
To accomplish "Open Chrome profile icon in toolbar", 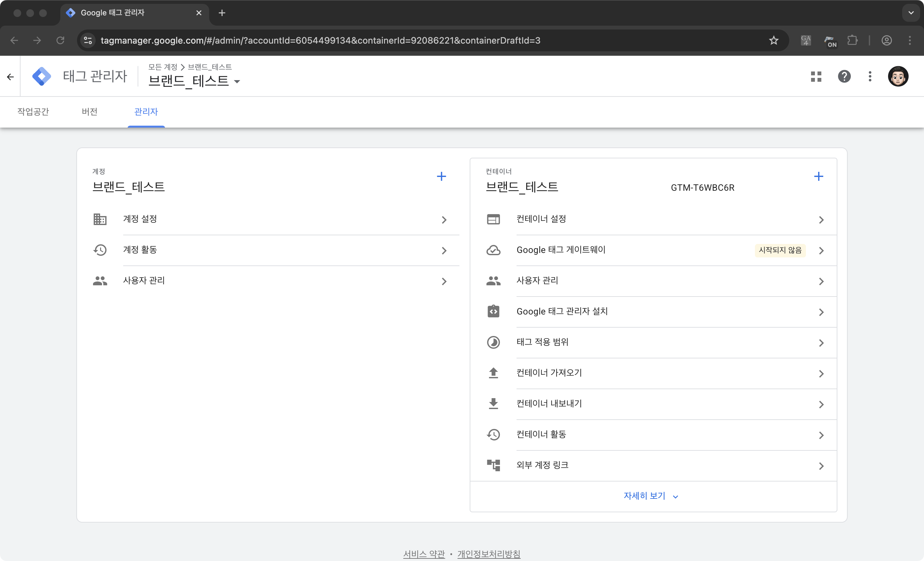I will (886, 40).
